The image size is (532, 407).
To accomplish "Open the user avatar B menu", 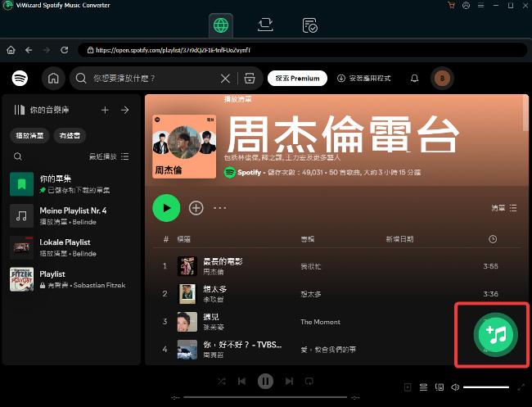I will (x=442, y=79).
